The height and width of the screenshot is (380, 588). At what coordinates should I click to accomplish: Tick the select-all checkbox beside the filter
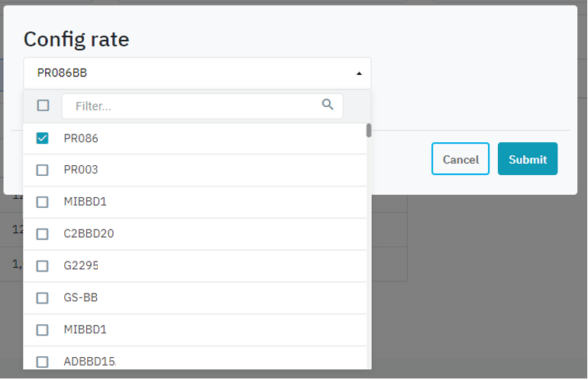click(44, 106)
